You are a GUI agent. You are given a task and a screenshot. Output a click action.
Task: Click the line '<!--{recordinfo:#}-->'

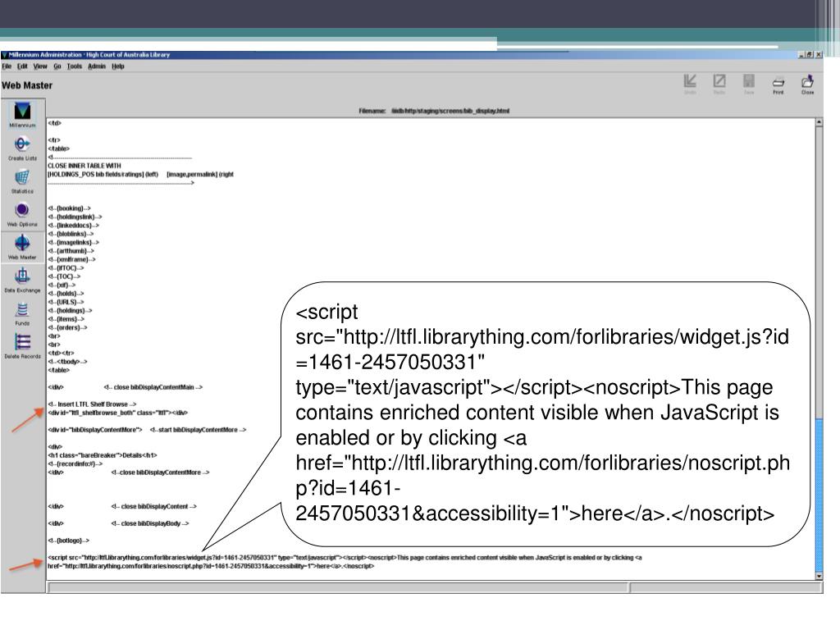75,464
